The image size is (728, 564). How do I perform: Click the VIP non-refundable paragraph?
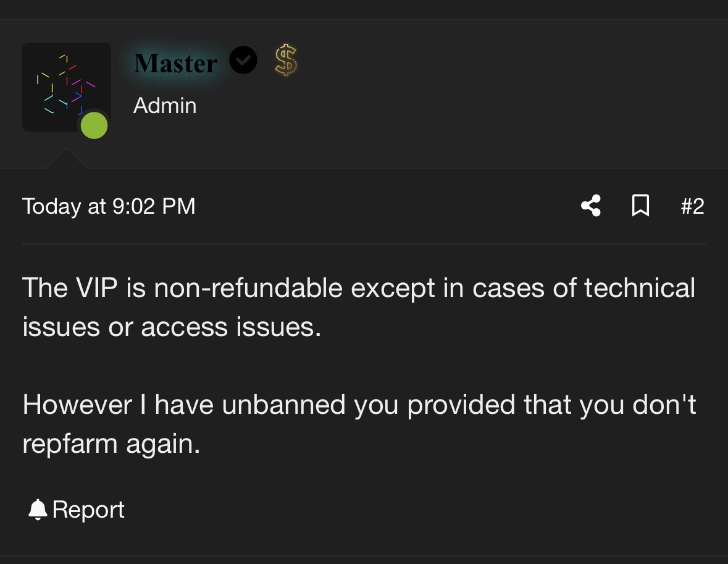(x=359, y=307)
